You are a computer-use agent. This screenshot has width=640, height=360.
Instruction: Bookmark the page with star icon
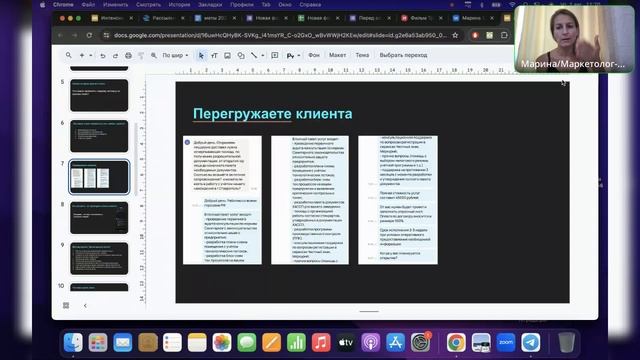coord(455,36)
